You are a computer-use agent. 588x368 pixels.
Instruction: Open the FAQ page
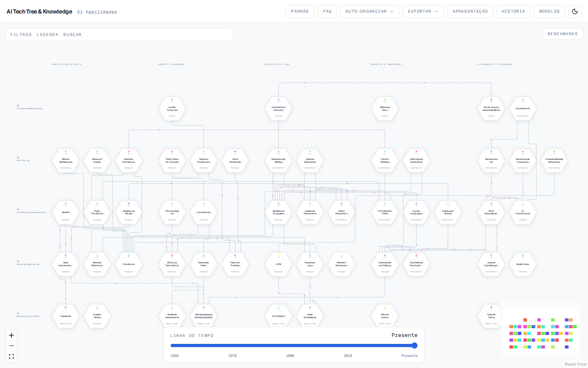[327, 11]
